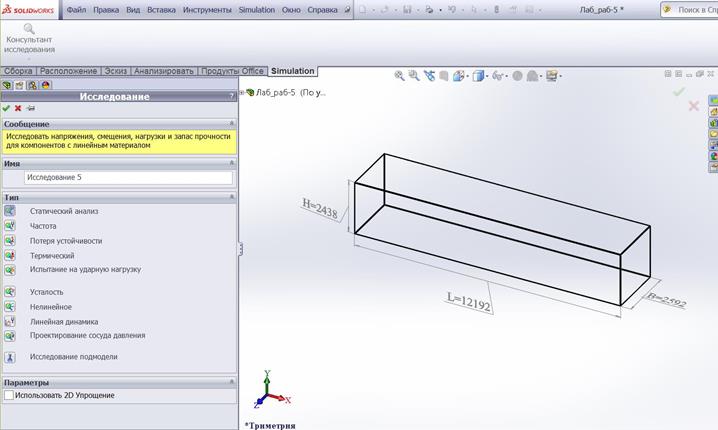Cancel the study with red X

coord(18,108)
